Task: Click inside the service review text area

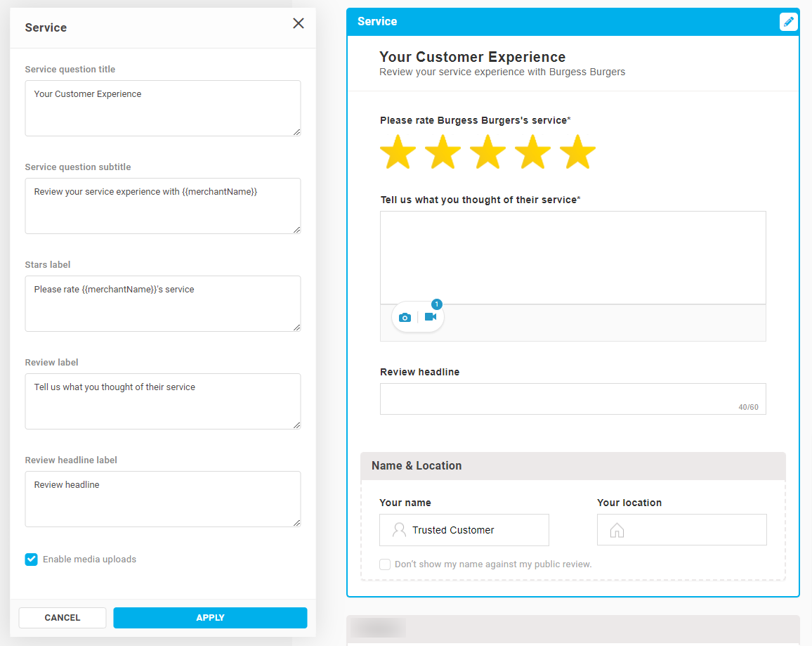Action: click(572, 257)
